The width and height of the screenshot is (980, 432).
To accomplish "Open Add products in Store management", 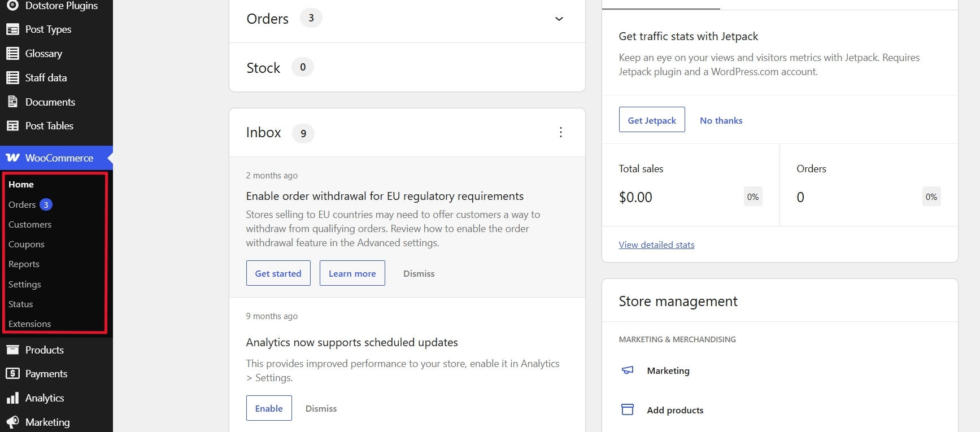I will point(676,410).
